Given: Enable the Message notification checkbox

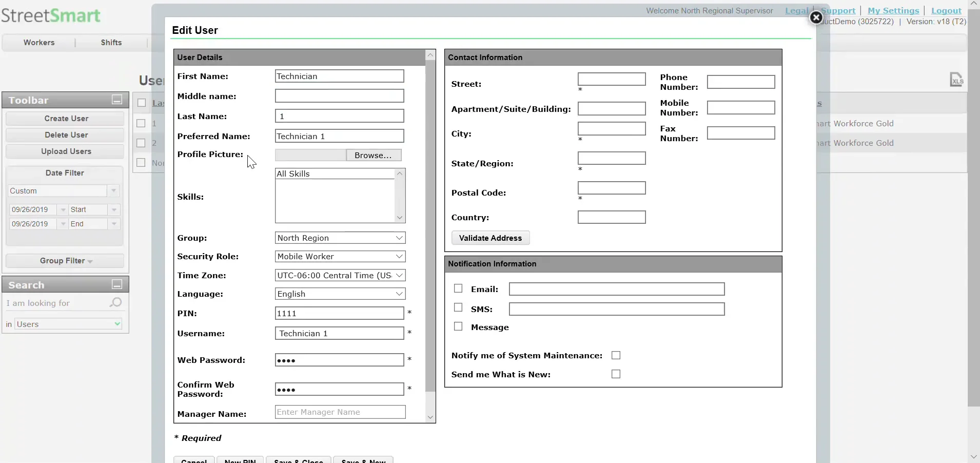Looking at the screenshot, I should [x=458, y=326].
